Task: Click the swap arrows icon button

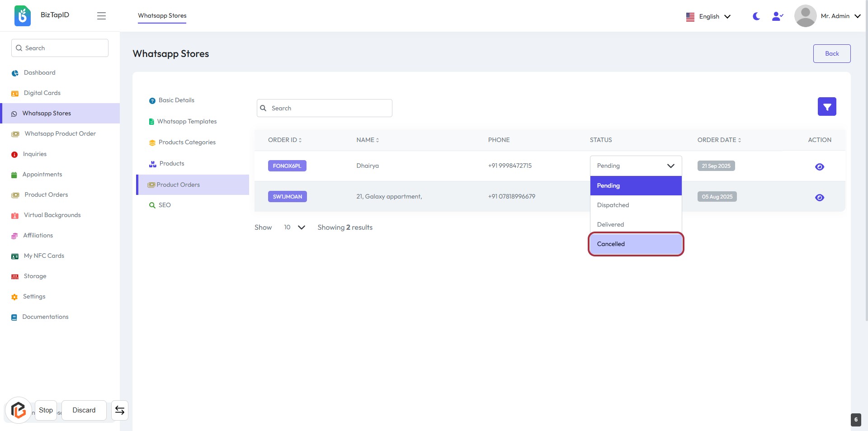Action: (120, 410)
